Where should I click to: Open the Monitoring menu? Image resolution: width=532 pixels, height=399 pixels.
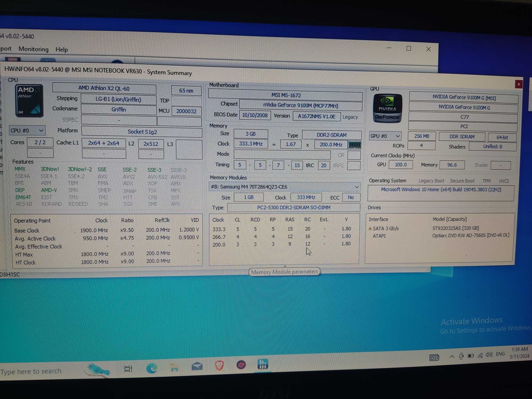click(34, 49)
